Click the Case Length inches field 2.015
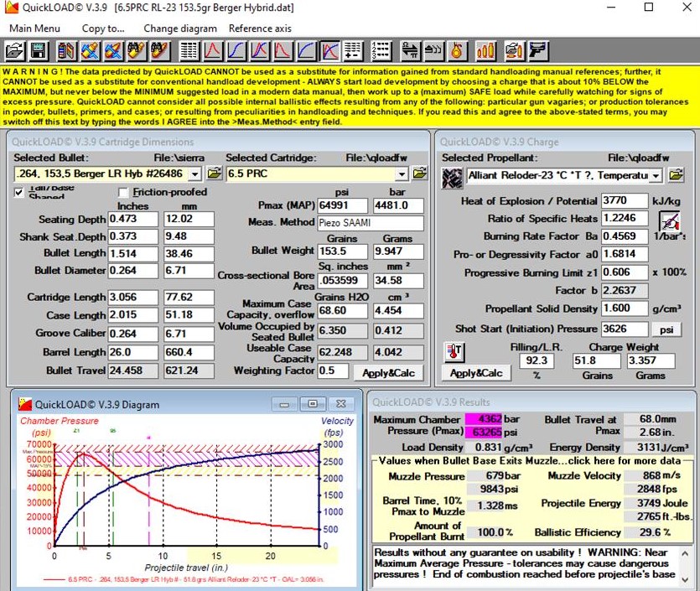 (133, 314)
